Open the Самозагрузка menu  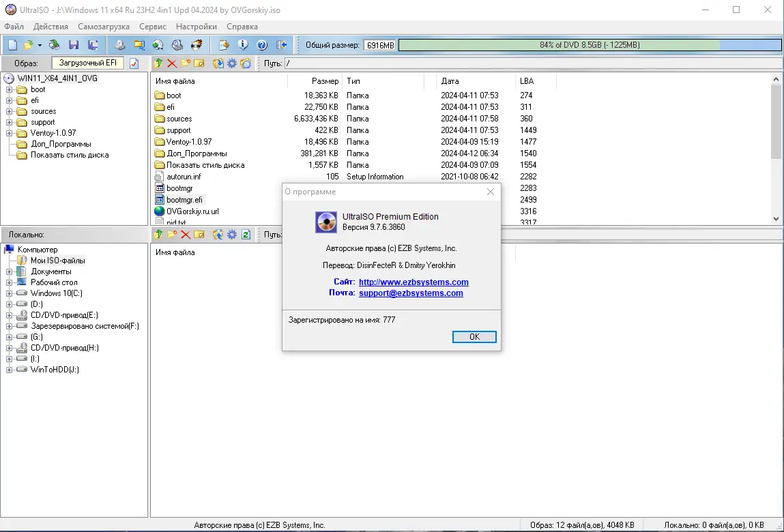click(104, 27)
